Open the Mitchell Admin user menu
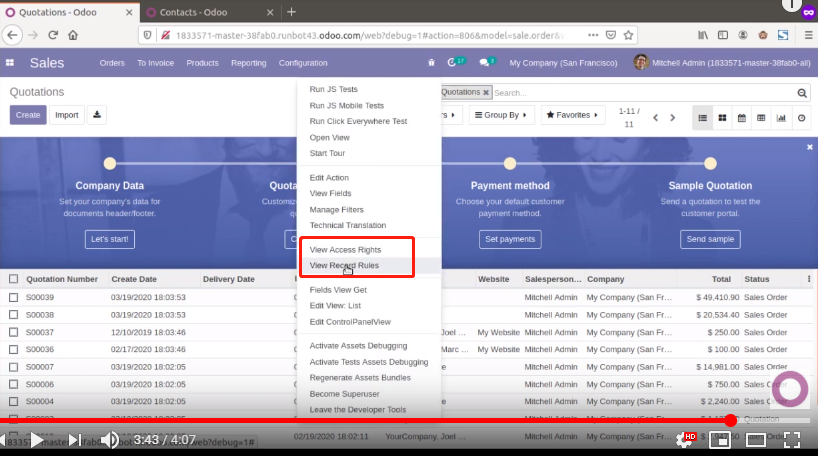Image resolution: width=818 pixels, height=456 pixels. tap(711, 63)
